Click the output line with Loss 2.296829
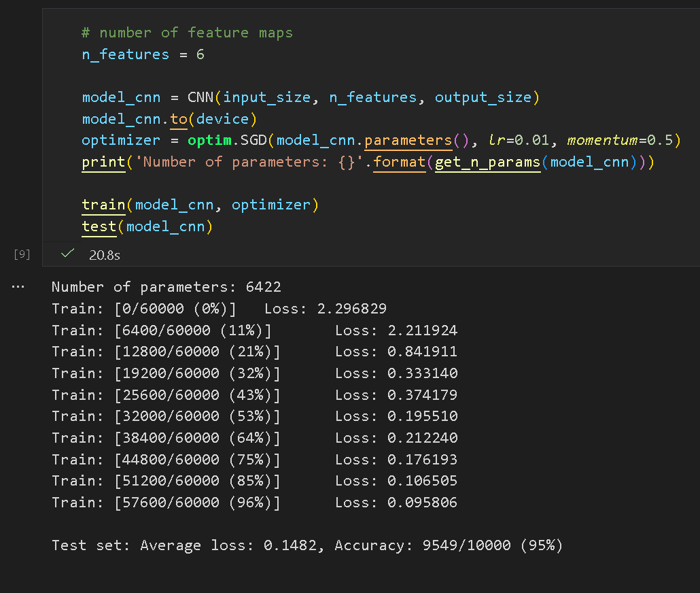The height and width of the screenshot is (593, 700). [x=219, y=309]
